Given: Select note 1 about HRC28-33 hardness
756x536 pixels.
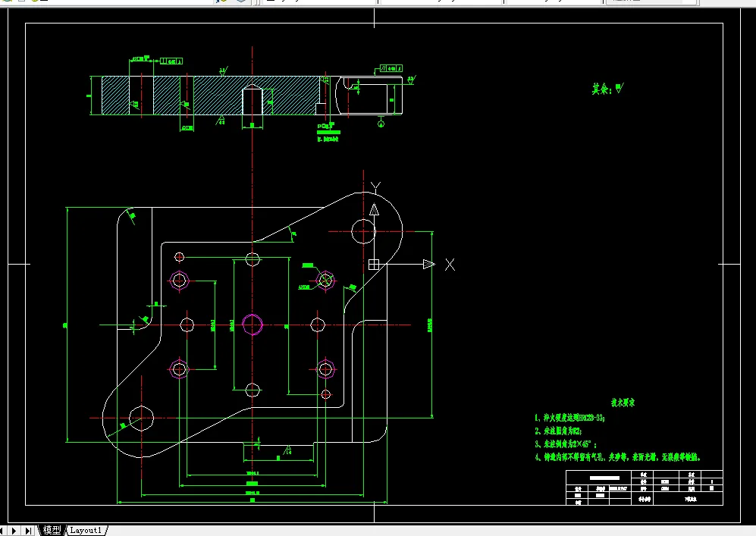Looking at the screenshot, I should pyautogui.click(x=569, y=418).
